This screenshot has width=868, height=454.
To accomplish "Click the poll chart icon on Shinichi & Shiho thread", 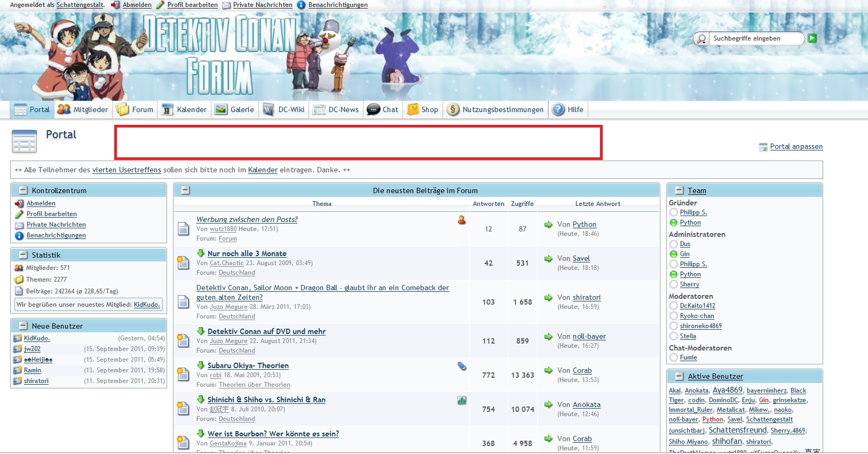I will pyautogui.click(x=462, y=400).
